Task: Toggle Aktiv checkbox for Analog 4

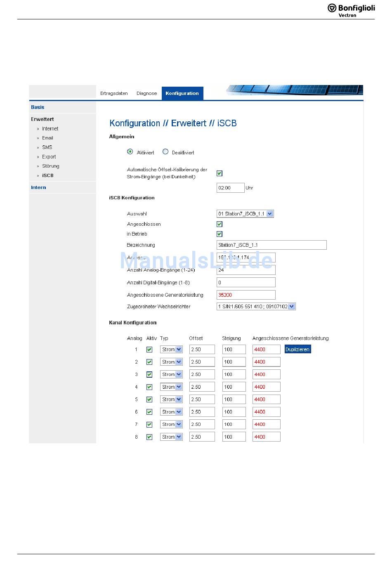Action: click(x=149, y=387)
